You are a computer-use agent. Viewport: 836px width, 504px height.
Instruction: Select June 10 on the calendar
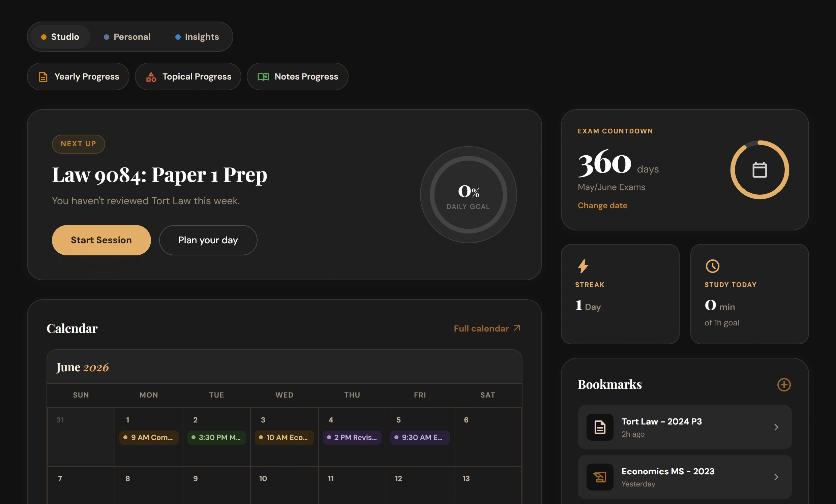(284, 486)
